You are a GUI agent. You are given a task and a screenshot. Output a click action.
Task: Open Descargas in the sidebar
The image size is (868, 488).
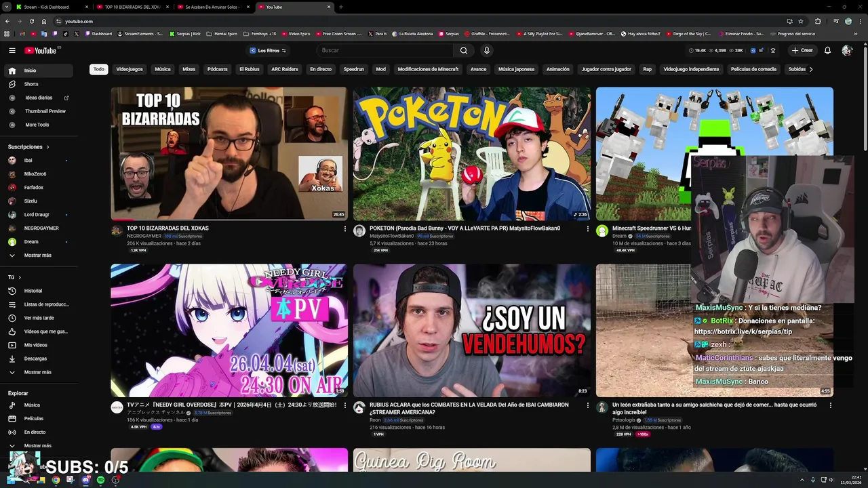pyautogui.click(x=38, y=359)
